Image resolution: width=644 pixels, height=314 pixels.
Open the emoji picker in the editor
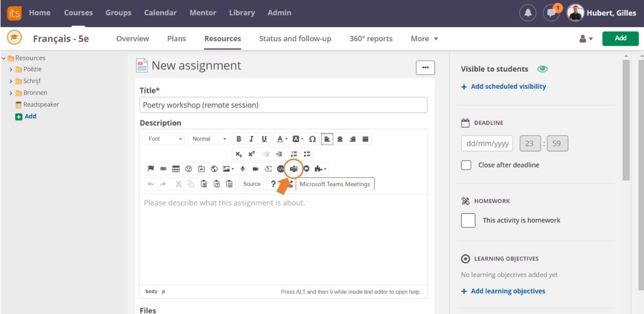pyautogui.click(x=188, y=169)
